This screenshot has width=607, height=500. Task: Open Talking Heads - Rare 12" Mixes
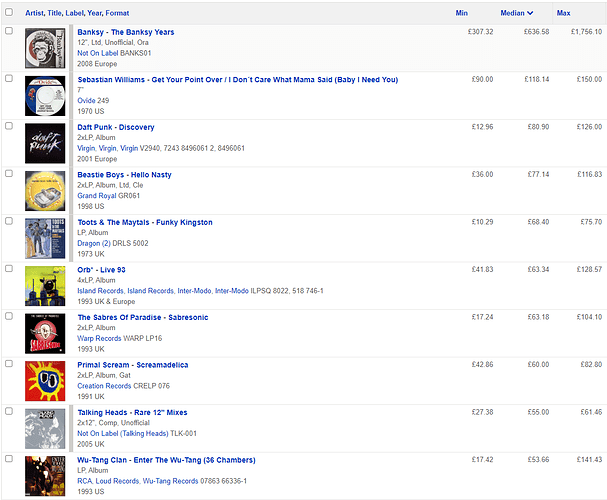click(x=132, y=413)
